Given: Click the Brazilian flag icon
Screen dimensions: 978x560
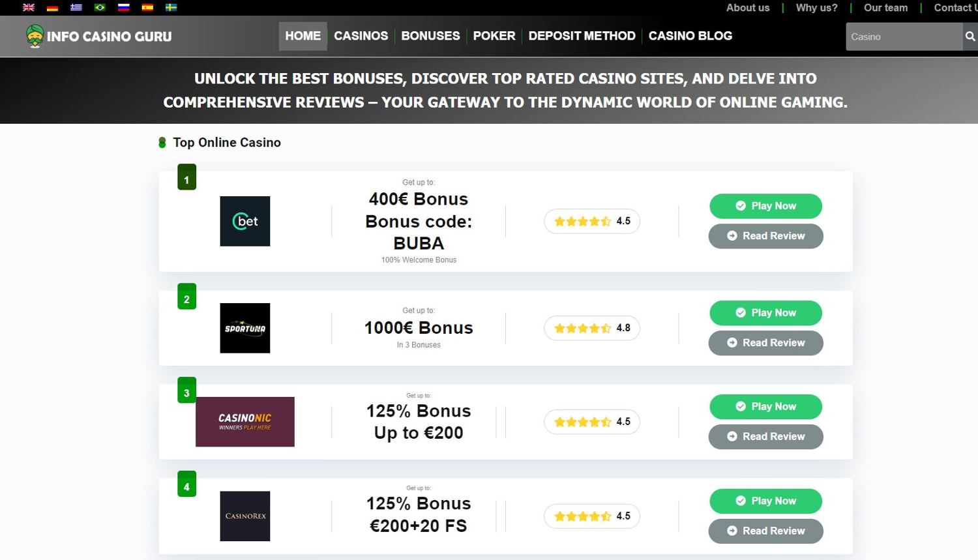Looking at the screenshot, I should (x=99, y=7).
